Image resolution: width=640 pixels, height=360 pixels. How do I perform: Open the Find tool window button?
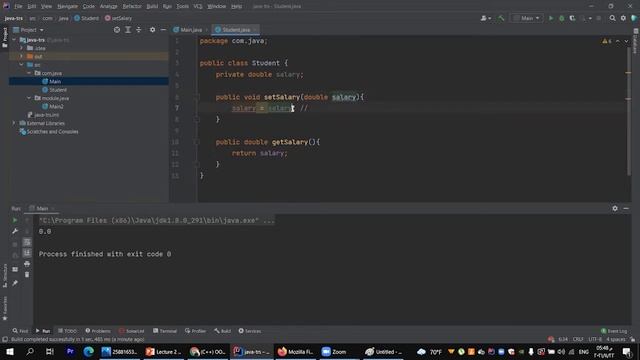coord(20,331)
